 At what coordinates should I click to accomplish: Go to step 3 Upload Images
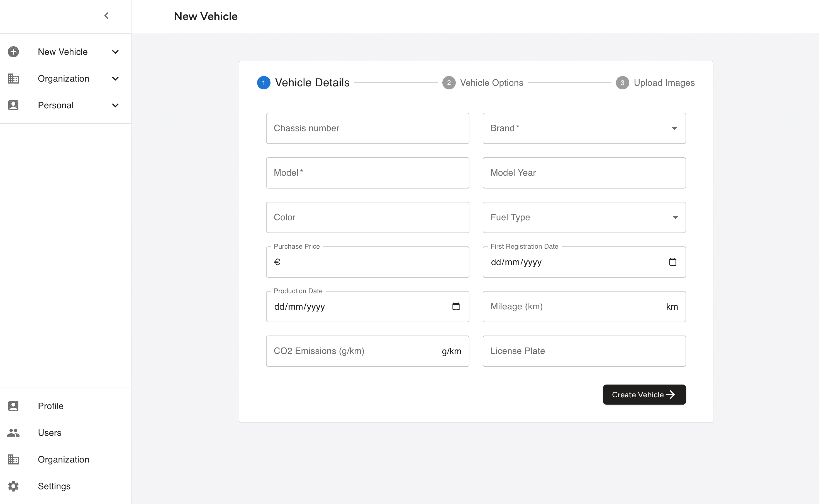pos(655,83)
